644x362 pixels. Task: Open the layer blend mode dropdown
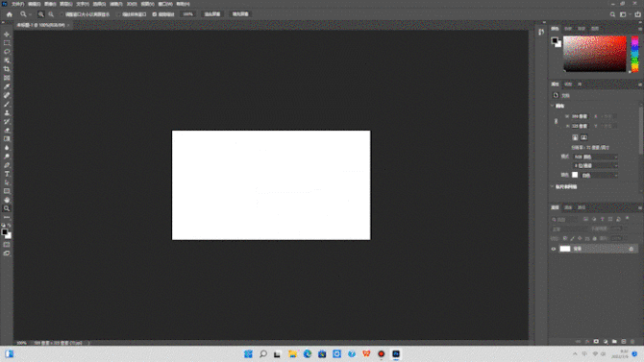[569, 229]
